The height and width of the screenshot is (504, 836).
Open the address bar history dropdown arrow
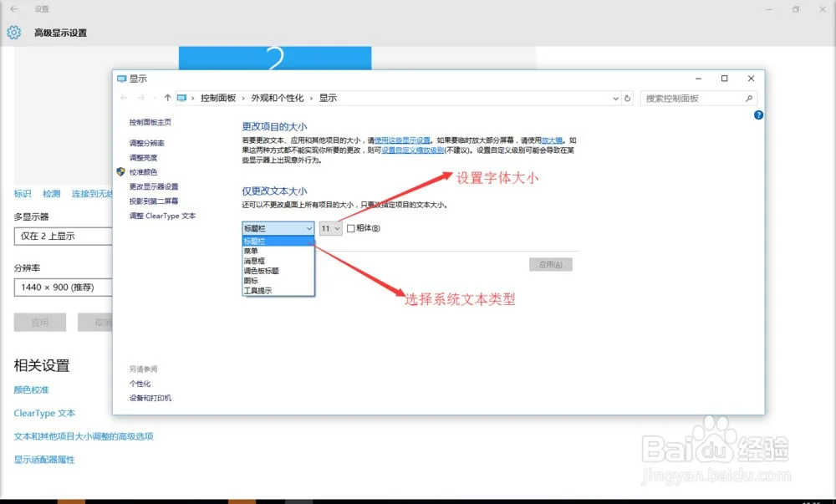coord(615,98)
